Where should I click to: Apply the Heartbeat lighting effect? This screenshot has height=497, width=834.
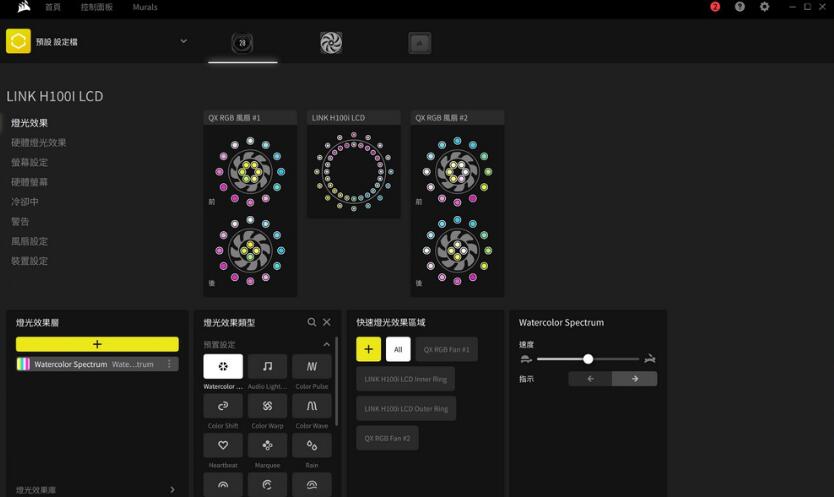click(x=223, y=445)
